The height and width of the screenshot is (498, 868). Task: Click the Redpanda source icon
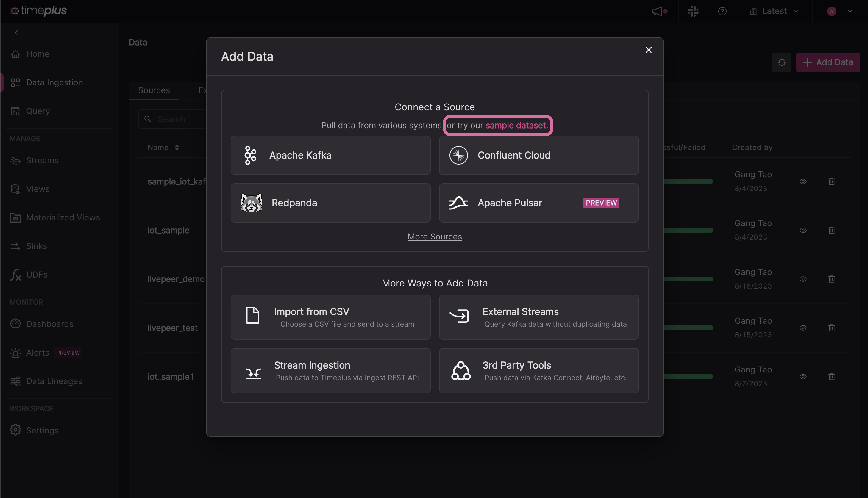(251, 203)
